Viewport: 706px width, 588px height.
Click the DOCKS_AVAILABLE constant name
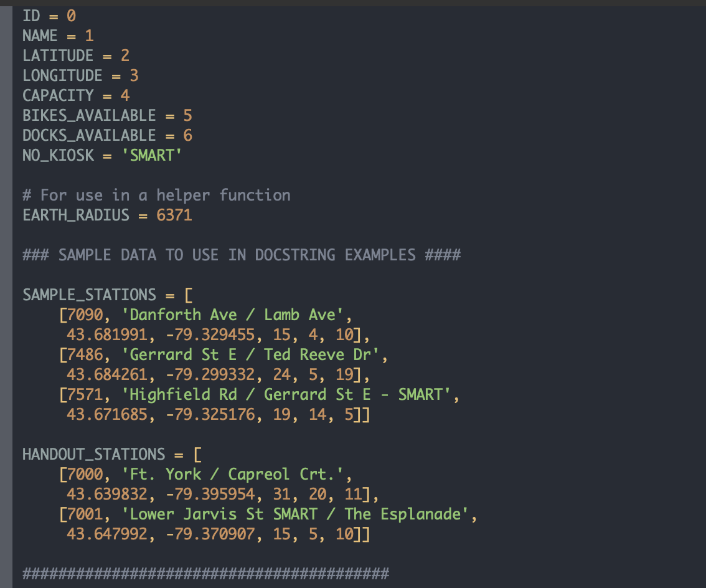click(x=89, y=135)
